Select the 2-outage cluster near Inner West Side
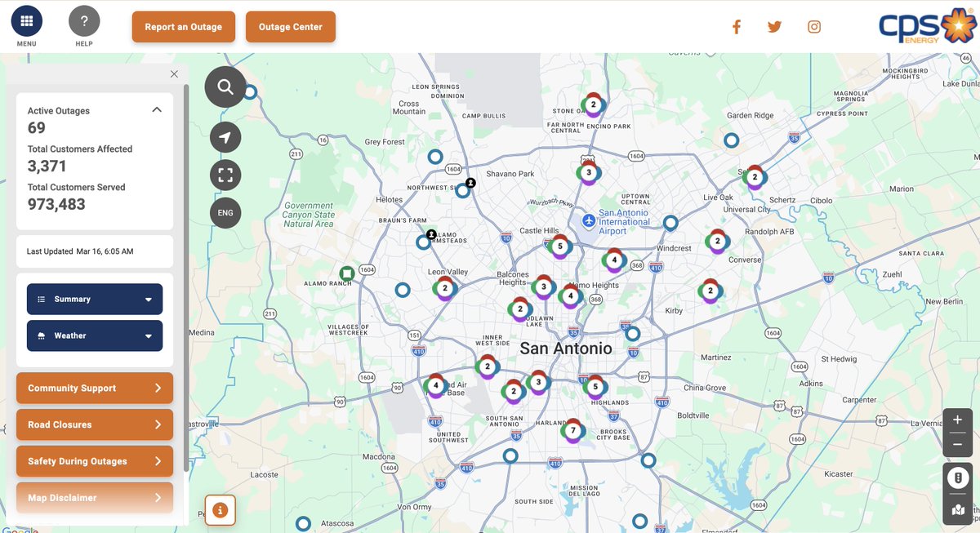This screenshot has height=533, width=980. point(488,366)
